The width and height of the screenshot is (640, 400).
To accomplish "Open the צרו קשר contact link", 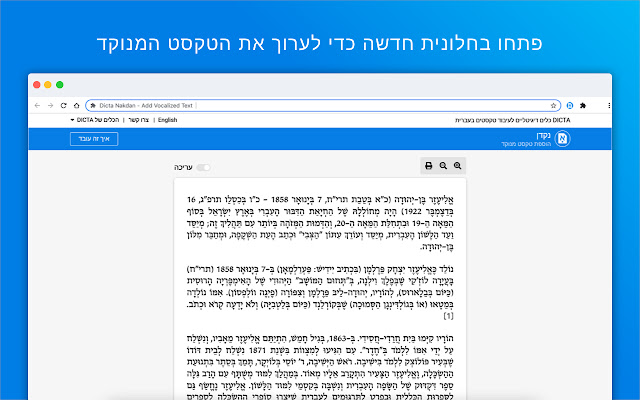I will [x=139, y=120].
